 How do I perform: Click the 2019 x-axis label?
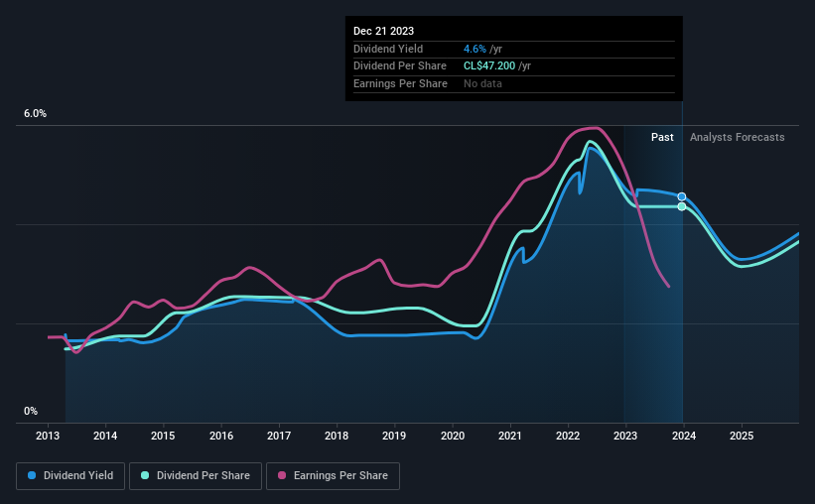pos(394,436)
